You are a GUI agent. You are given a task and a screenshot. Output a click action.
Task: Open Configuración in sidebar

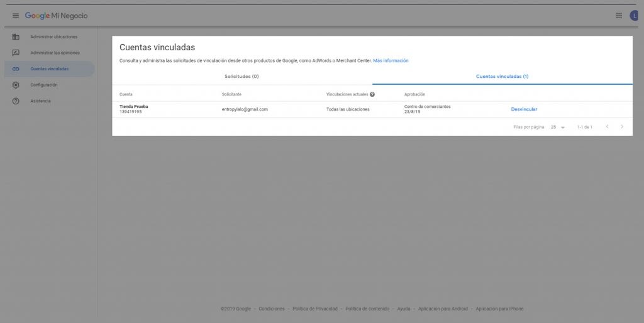tap(44, 85)
